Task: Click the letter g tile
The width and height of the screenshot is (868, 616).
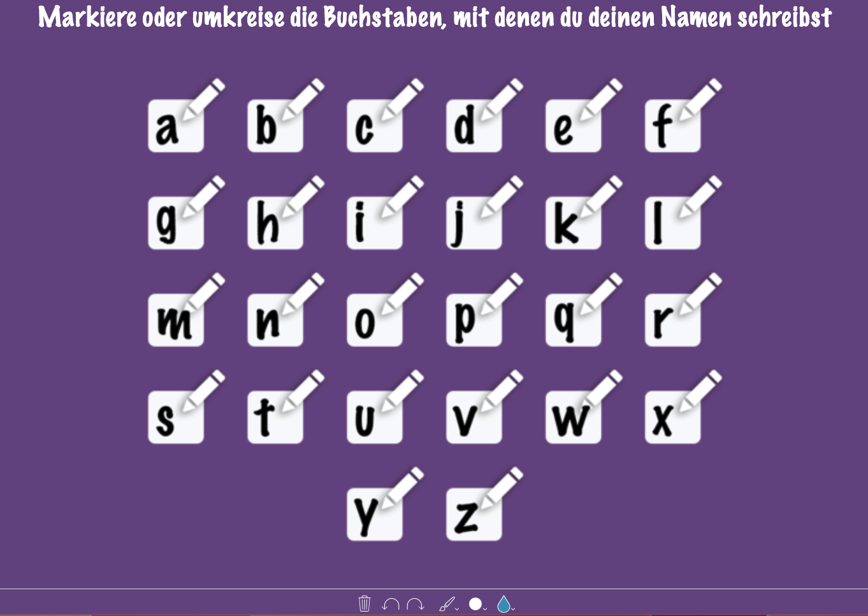Action: 176,223
